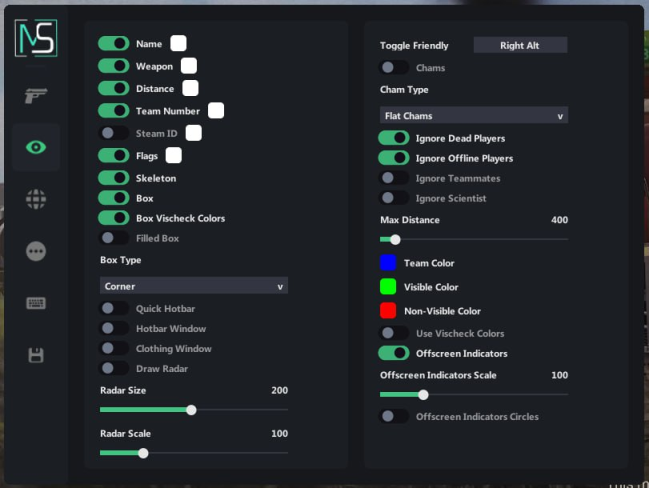Enable the Draw Radar toggle
The height and width of the screenshot is (488, 649).
114,369
